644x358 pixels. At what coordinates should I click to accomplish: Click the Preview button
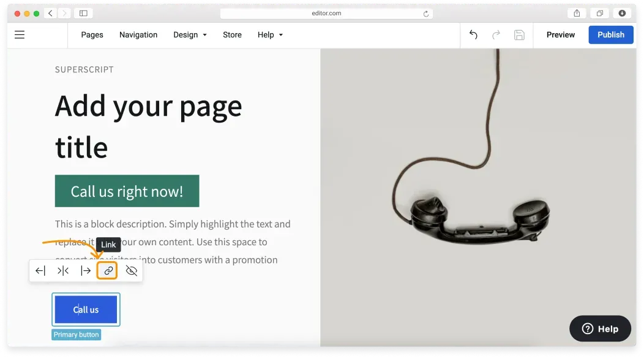[560, 35]
